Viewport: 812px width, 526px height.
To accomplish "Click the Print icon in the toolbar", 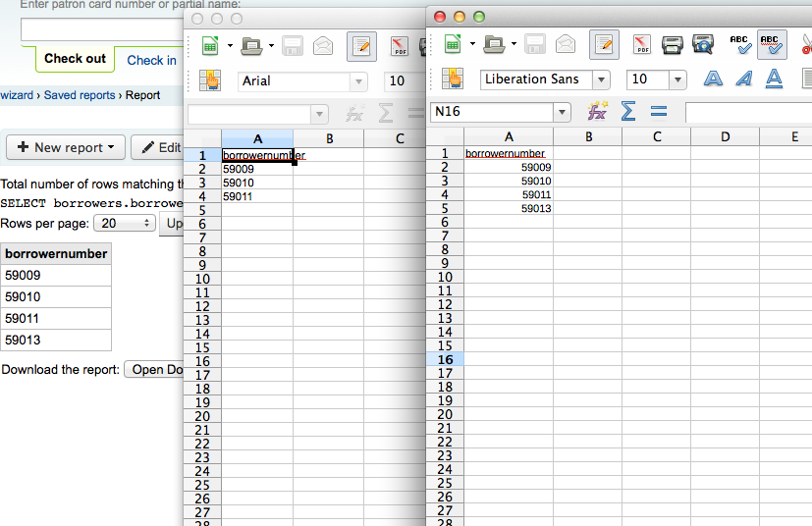I will 672,44.
